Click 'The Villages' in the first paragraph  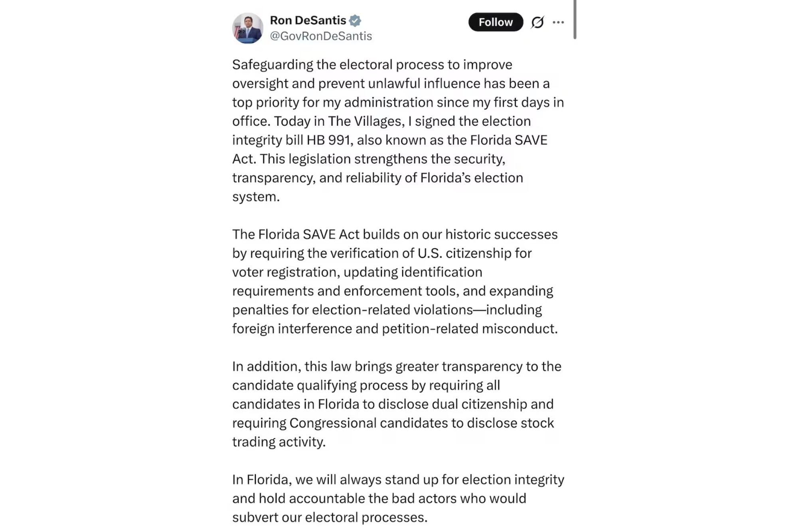tap(365, 121)
